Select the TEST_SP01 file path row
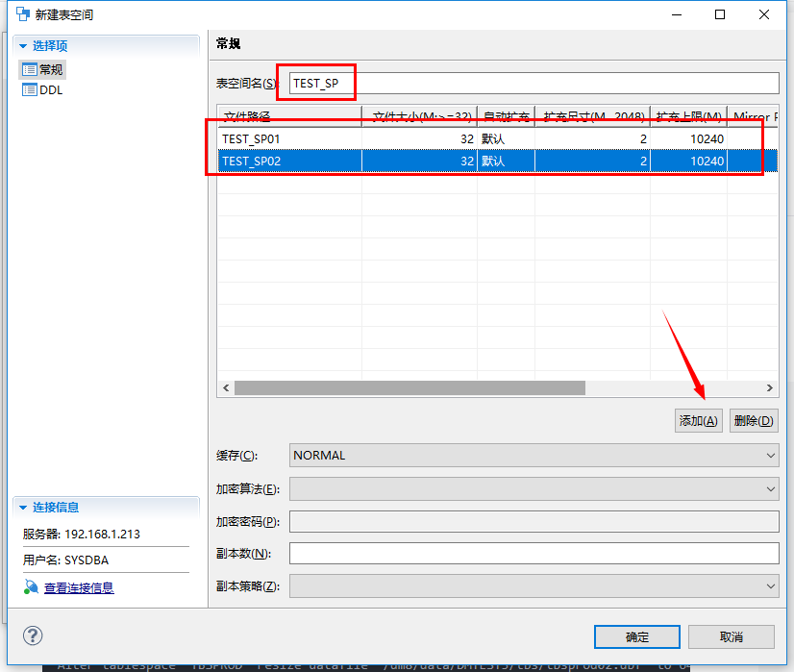The image size is (794, 672). point(498,138)
